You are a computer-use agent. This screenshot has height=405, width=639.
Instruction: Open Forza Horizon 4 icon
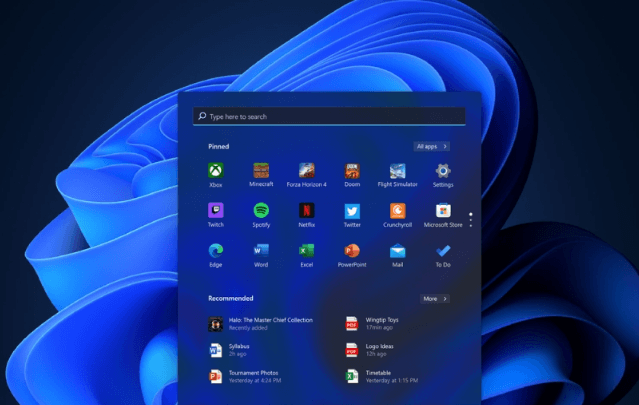306,170
